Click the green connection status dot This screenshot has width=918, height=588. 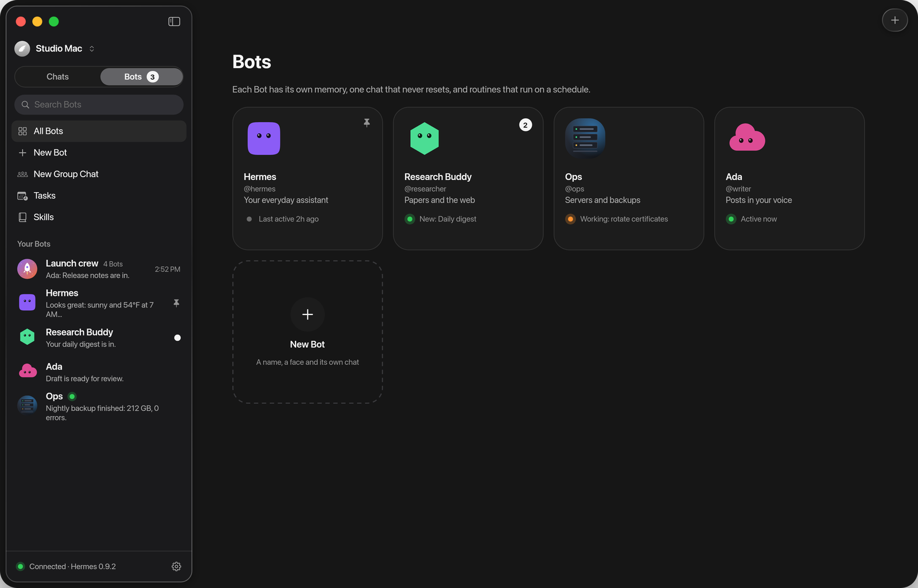pos(21,567)
